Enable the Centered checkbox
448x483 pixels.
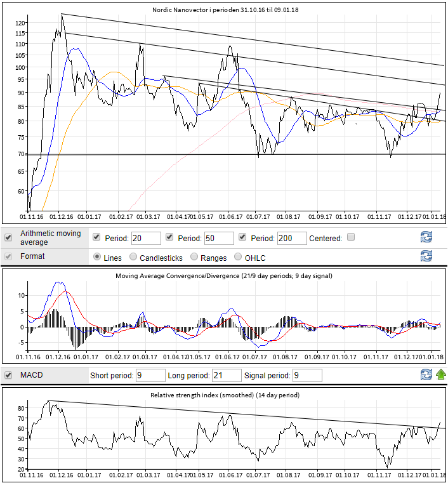351,237
